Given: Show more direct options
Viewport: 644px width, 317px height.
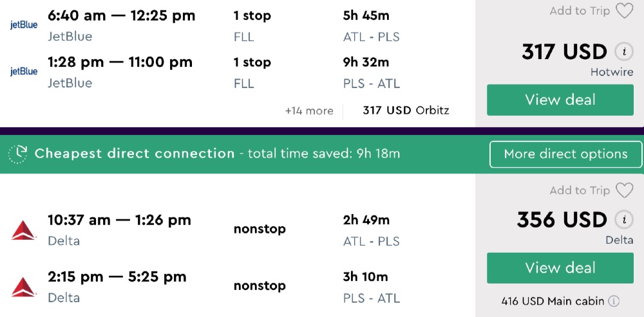Looking at the screenshot, I should [x=565, y=154].
